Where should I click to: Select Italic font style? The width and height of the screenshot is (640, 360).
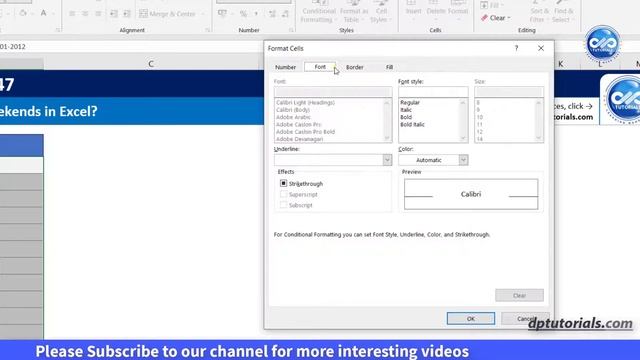click(x=406, y=110)
